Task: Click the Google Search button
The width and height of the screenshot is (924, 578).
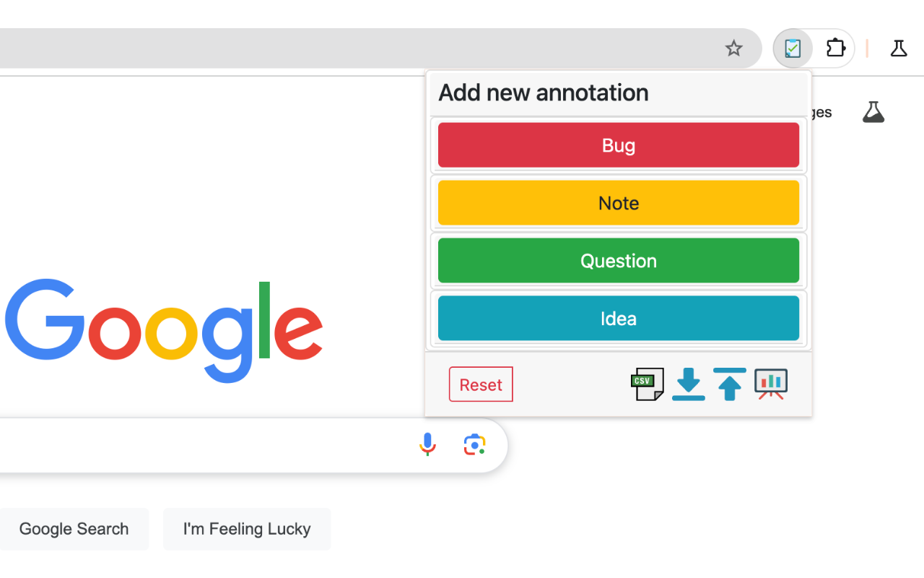Action: 74,529
